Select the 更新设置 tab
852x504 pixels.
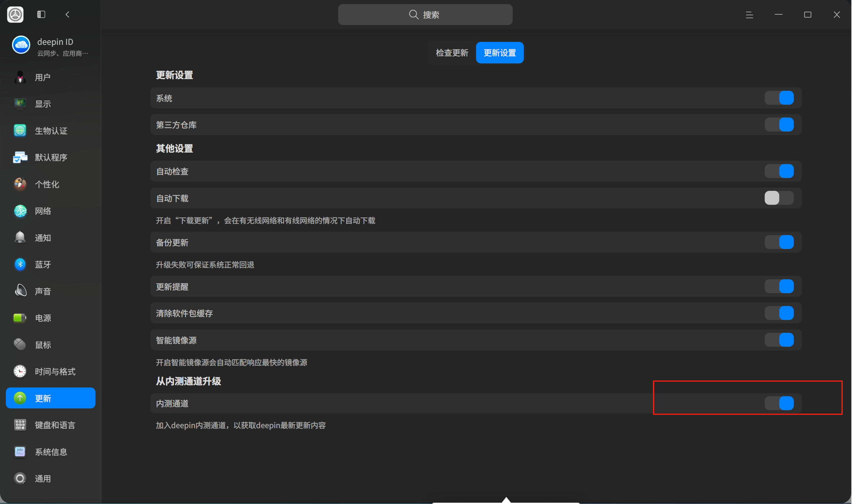[x=500, y=53]
